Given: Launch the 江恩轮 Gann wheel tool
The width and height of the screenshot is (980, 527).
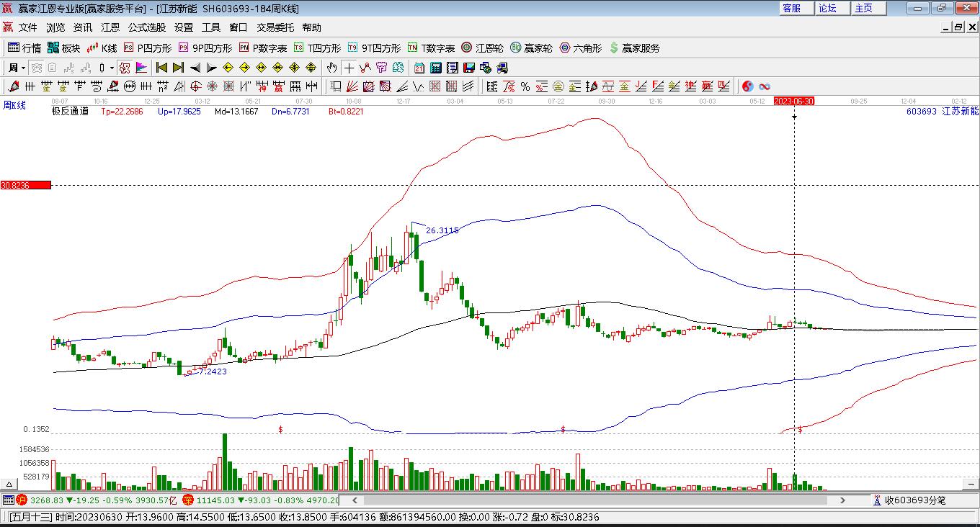Looking at the screenshot, I should pos(482,48).
